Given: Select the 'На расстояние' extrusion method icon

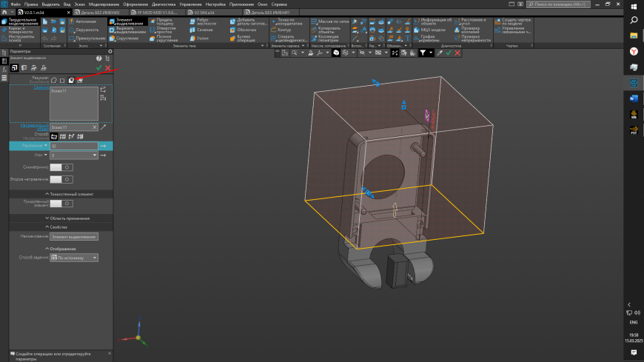Looking at the screenshot, I should (54, 136).
